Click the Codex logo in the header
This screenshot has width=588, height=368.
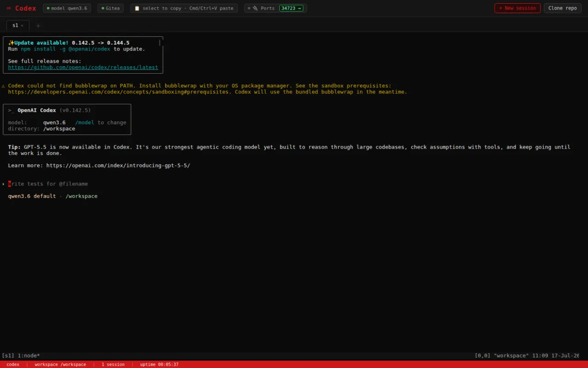point(21,8)
